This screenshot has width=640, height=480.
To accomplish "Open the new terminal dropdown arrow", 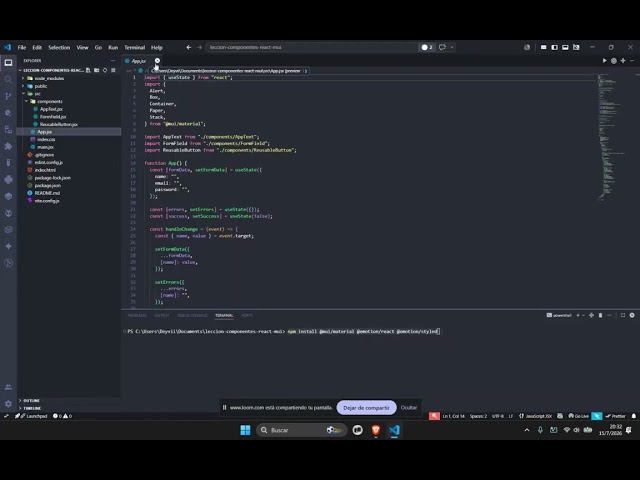I will [583, 316].
